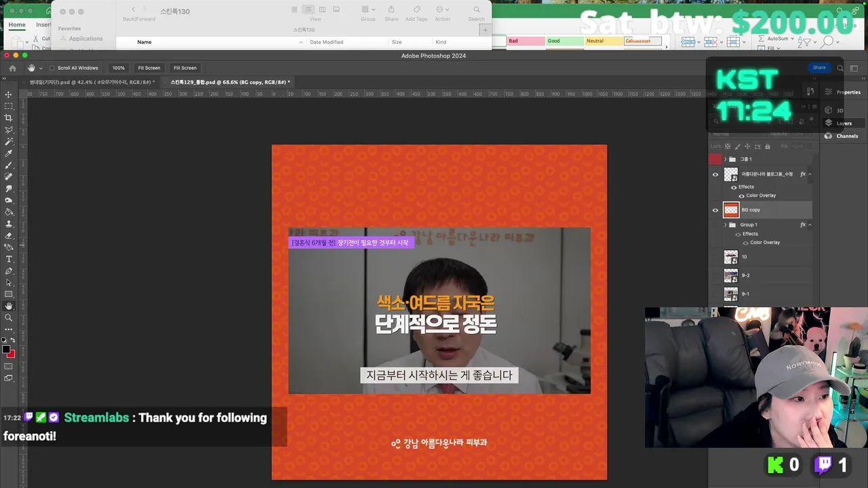Viewport: 868px width, 488px height.
Task: Hide the BG copy layer
Action: point(715,210)
